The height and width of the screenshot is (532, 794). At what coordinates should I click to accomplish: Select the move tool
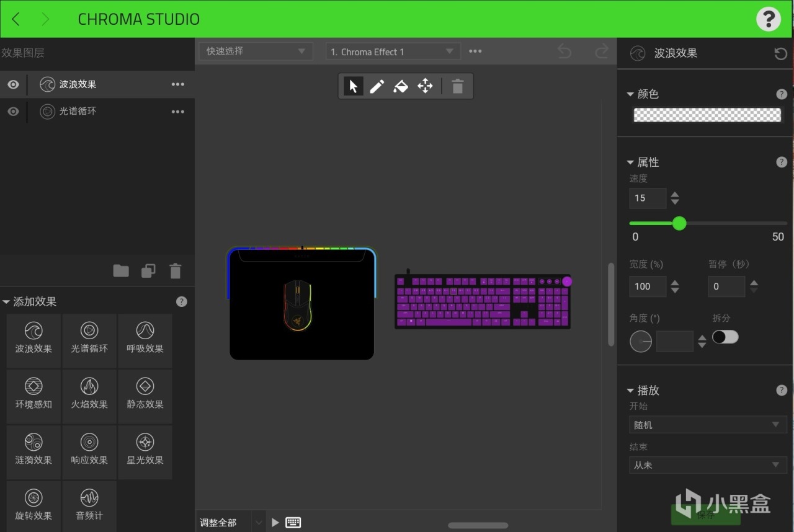click(425, 86)
